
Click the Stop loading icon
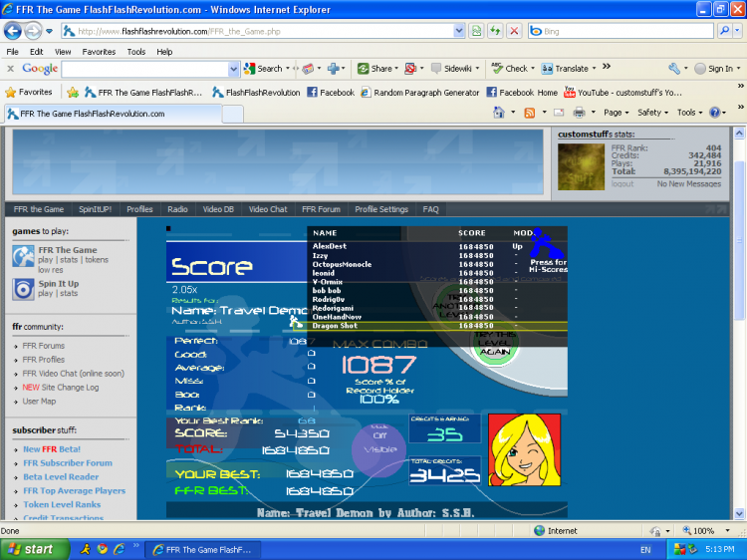(x=514, y=31)
